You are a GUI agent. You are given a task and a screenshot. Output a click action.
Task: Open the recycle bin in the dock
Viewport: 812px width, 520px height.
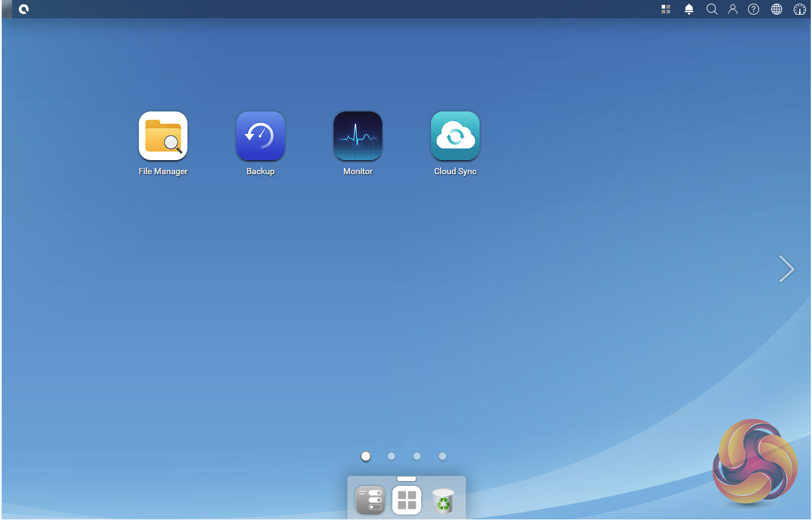(x=443, y=500)
